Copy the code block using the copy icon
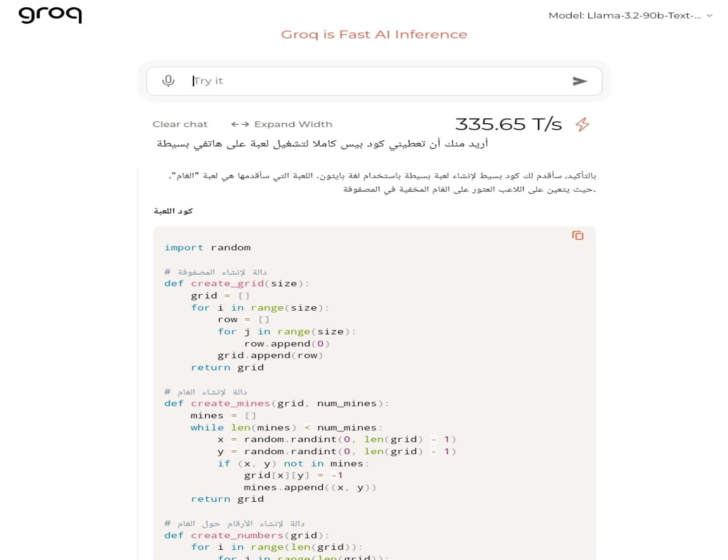 pos(578,235)
